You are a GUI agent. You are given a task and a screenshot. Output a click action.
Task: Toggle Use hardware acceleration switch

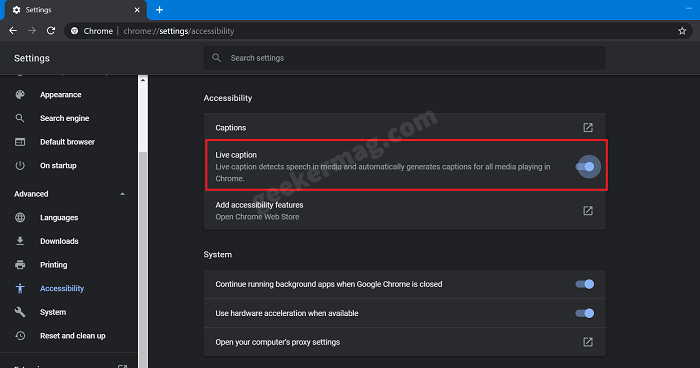point(585,313)
